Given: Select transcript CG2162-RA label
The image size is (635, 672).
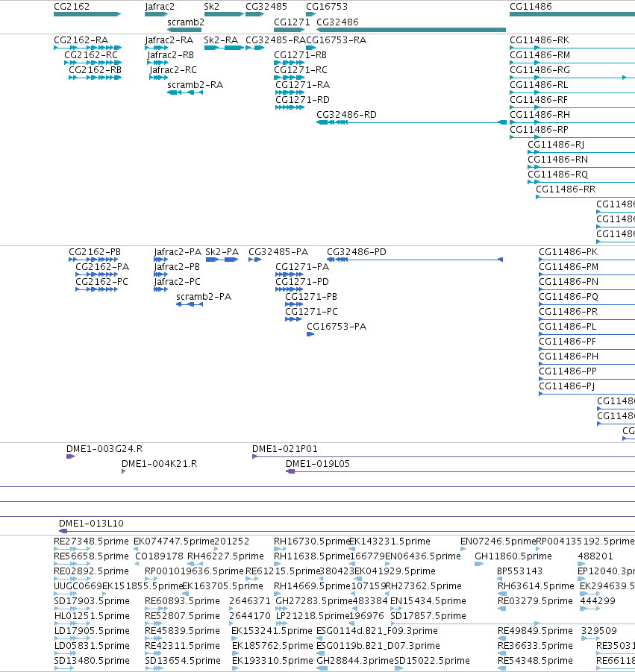Looking at the screenshot, I should click(x=81, y=40).
